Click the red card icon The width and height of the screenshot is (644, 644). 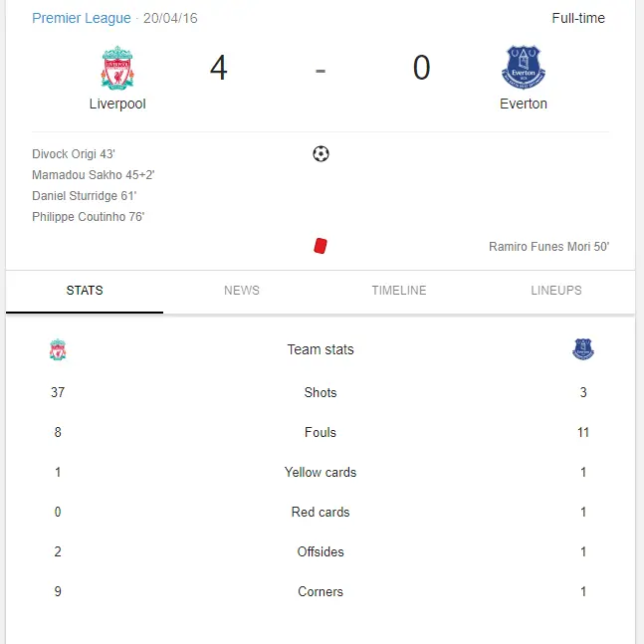[321, 245]
